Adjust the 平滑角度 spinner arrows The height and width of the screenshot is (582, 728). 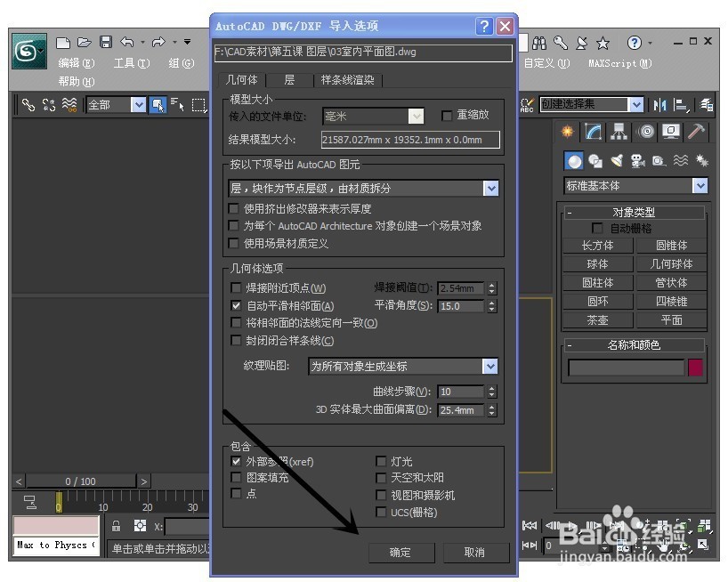pos(492,306)
